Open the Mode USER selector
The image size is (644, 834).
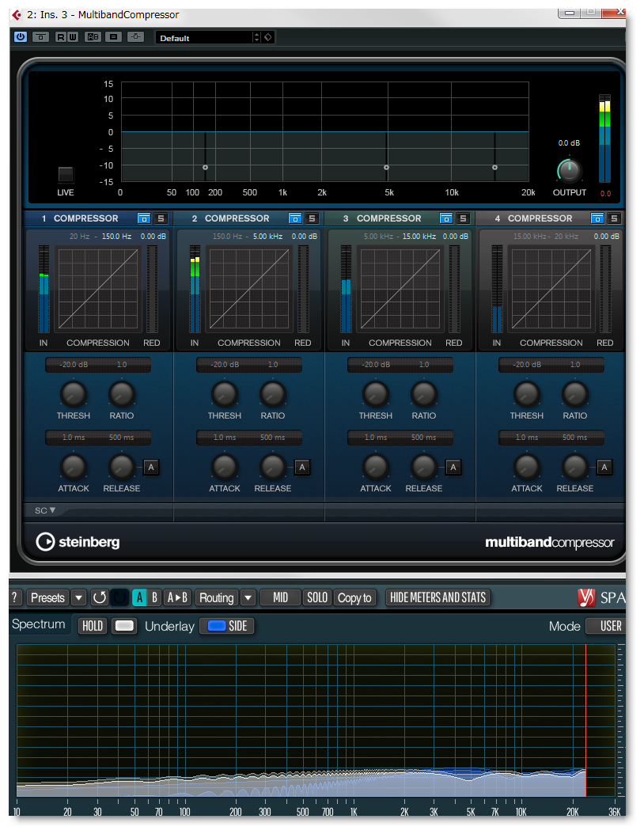[606, 626]
